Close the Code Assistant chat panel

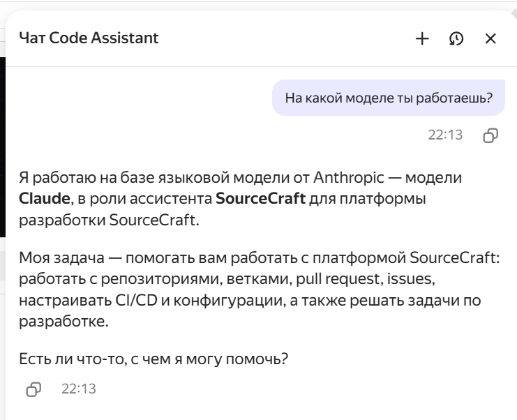point(490,38)
